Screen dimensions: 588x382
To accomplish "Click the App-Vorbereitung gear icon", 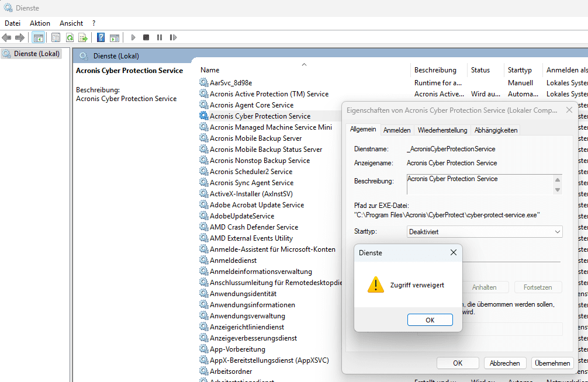I will click(x=203, y=349).
